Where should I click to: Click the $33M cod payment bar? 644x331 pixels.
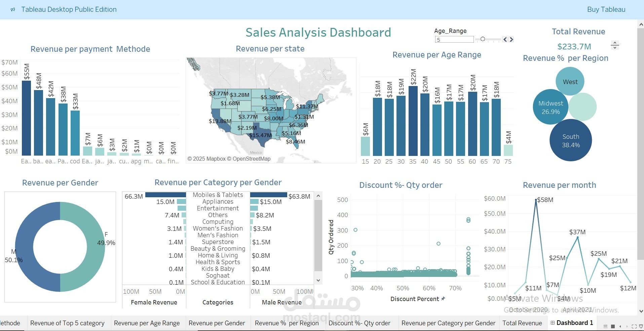pos(75,133)
